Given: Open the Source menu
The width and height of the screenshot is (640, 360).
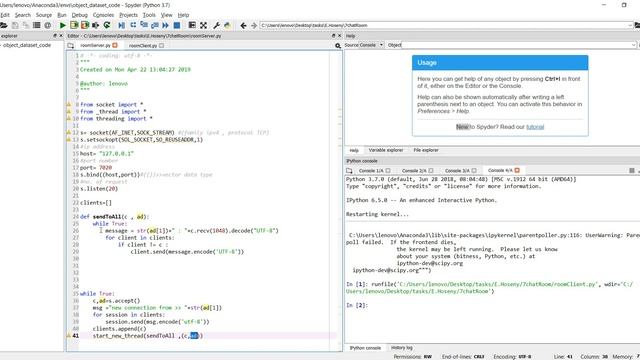Looking at the screenshot, I should pyautogui.click(x=44, y=15).
